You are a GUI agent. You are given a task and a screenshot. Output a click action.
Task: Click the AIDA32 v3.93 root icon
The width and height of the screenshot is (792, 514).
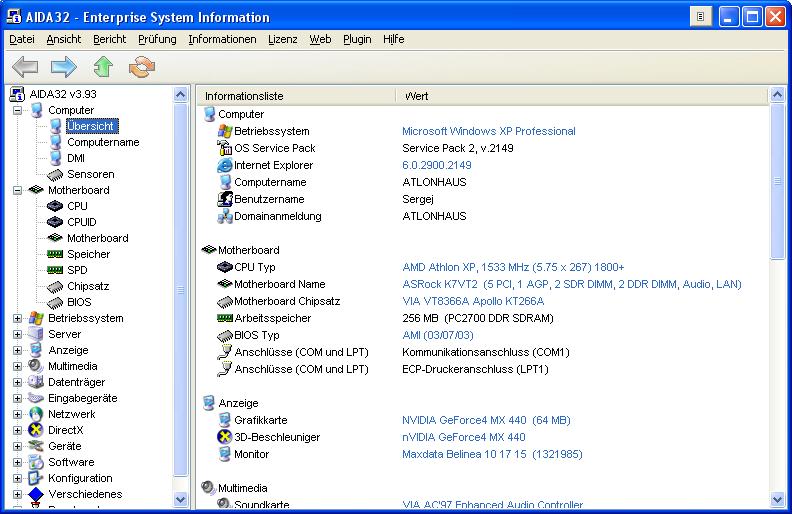pos(18,94)
